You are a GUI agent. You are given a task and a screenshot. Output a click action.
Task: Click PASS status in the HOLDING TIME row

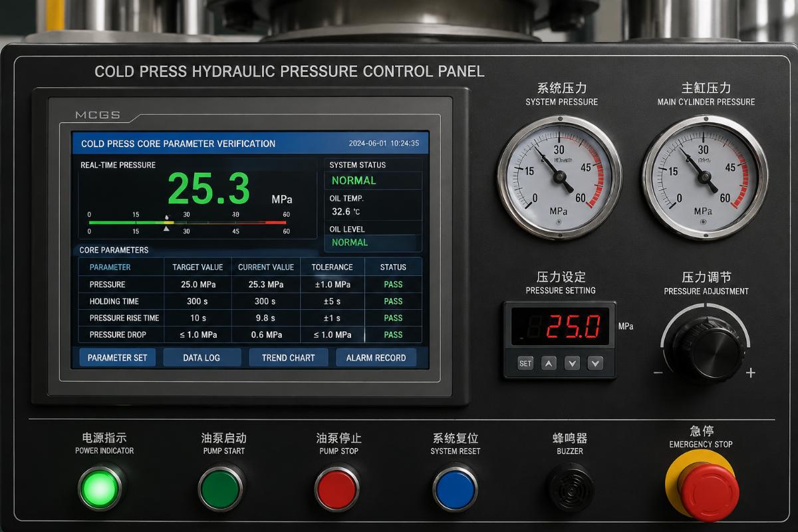[x=393, y=301]
